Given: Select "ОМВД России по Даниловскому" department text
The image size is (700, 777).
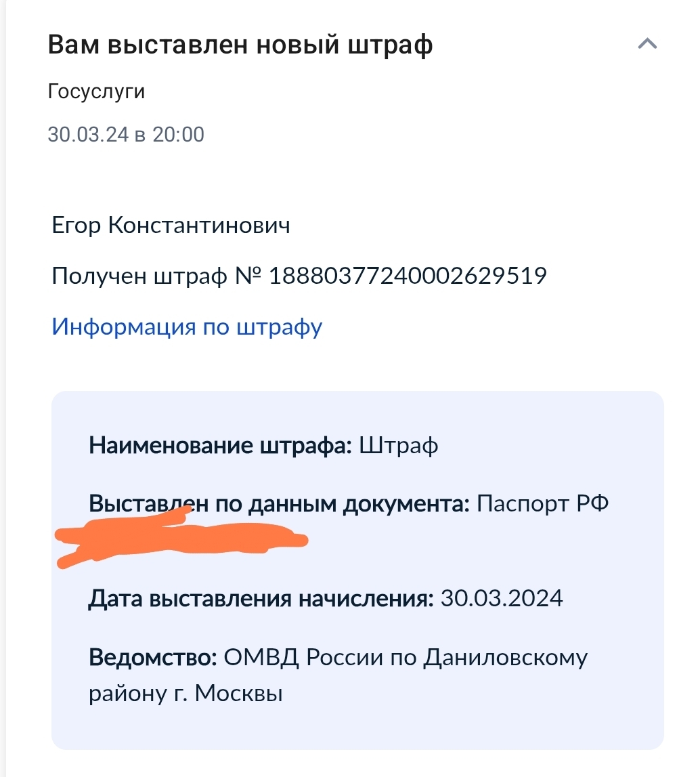Looking at the screenshot, I should pos(406,657).
